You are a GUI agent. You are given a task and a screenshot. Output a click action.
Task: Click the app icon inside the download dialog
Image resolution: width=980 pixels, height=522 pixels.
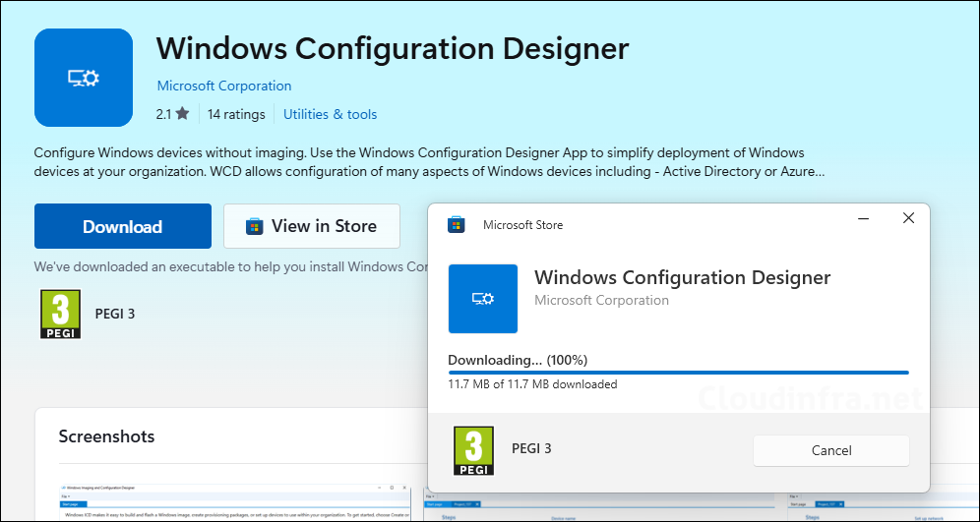[x=483, y=299]
